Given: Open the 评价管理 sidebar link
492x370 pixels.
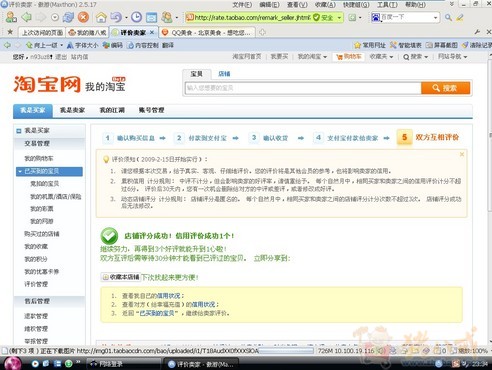Looking at the screenshot, I should pos(36,284).
